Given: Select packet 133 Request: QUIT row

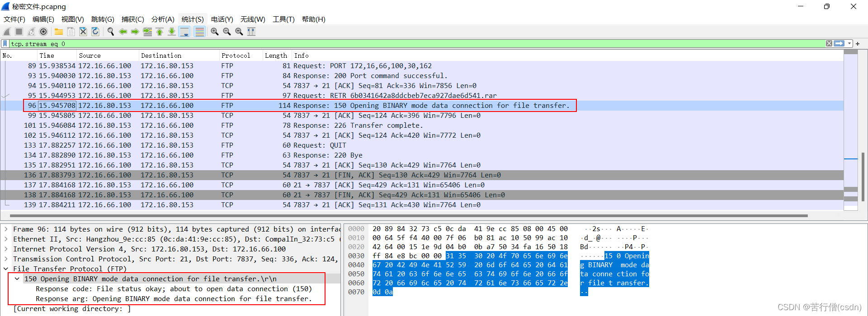Looking at the screenshot, I should [422, 145].
